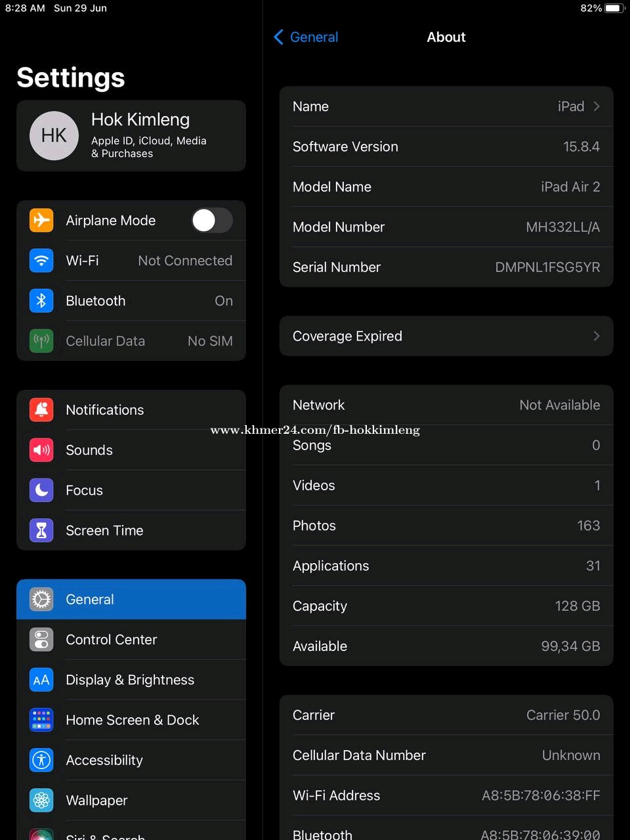Tap the Wi-Fi Address value

tap(541, 795)
